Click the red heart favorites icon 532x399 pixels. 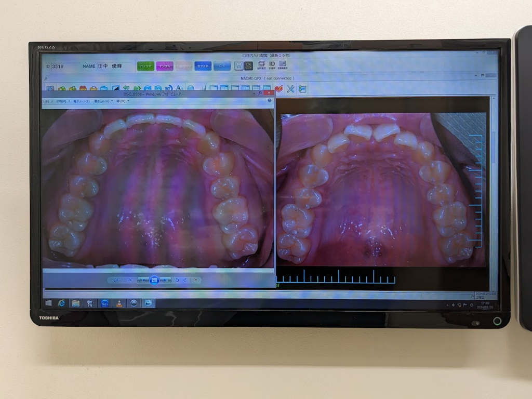pyautogui.click(x=278, y=89)
